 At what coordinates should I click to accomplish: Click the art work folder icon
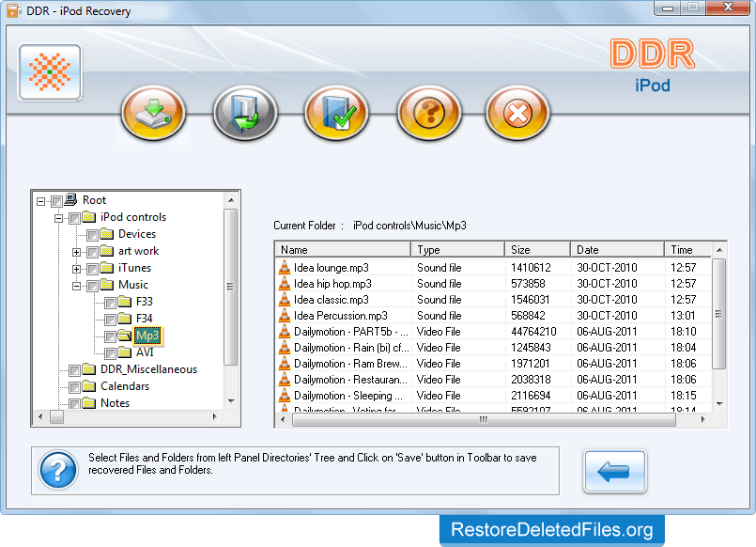tap(106, 251)
